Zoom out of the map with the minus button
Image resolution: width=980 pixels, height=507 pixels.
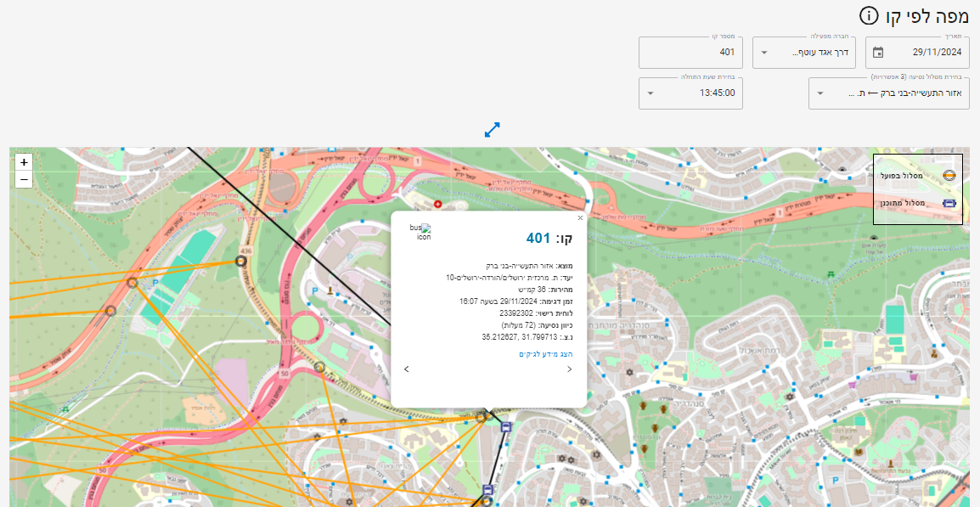click(24, 180)
